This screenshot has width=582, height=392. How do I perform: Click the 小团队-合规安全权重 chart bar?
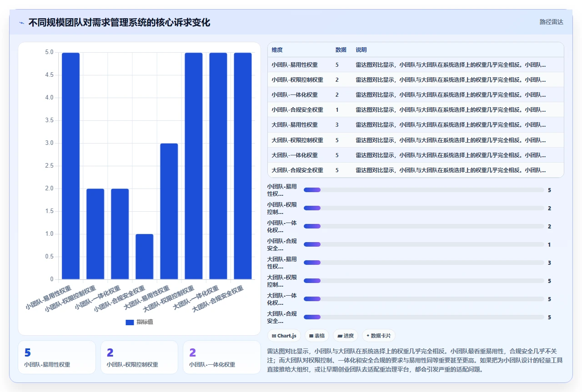[145, 257]
